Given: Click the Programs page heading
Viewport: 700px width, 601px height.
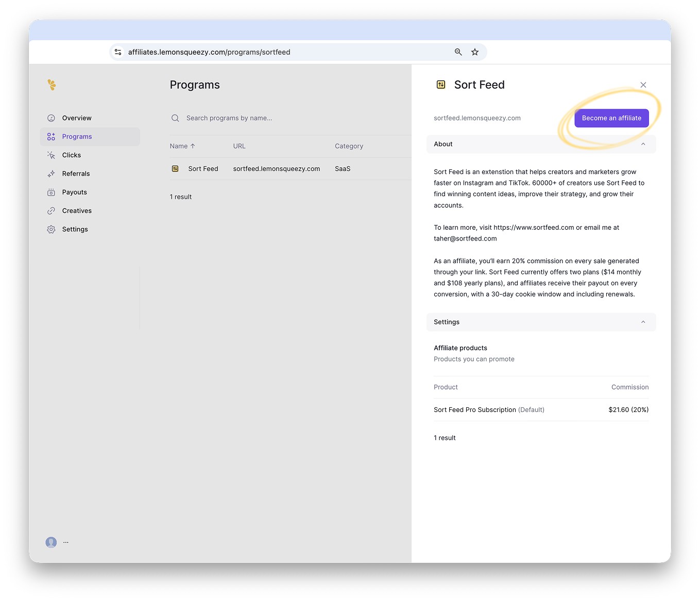Looking at the screenshot, I should 195,85.
